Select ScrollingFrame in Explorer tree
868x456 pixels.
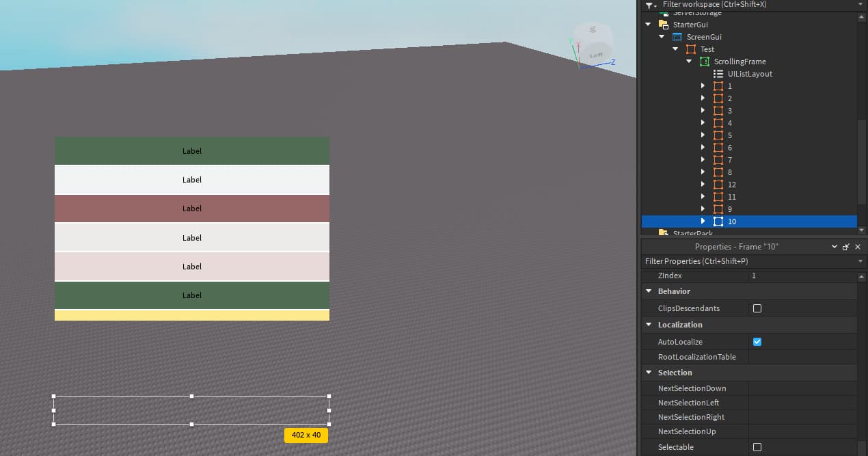pyautogui.click(x=740, y=62)
